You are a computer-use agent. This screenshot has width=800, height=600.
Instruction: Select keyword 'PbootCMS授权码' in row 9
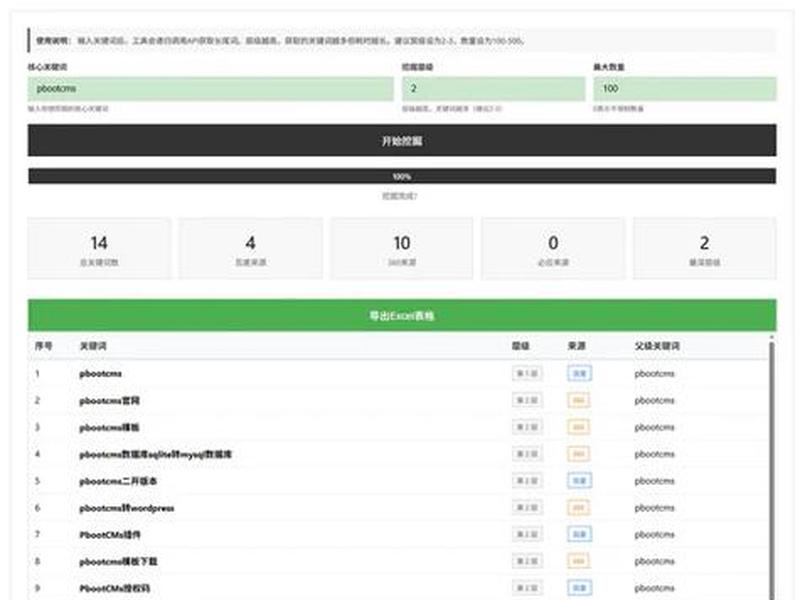[x=114, y=588]
